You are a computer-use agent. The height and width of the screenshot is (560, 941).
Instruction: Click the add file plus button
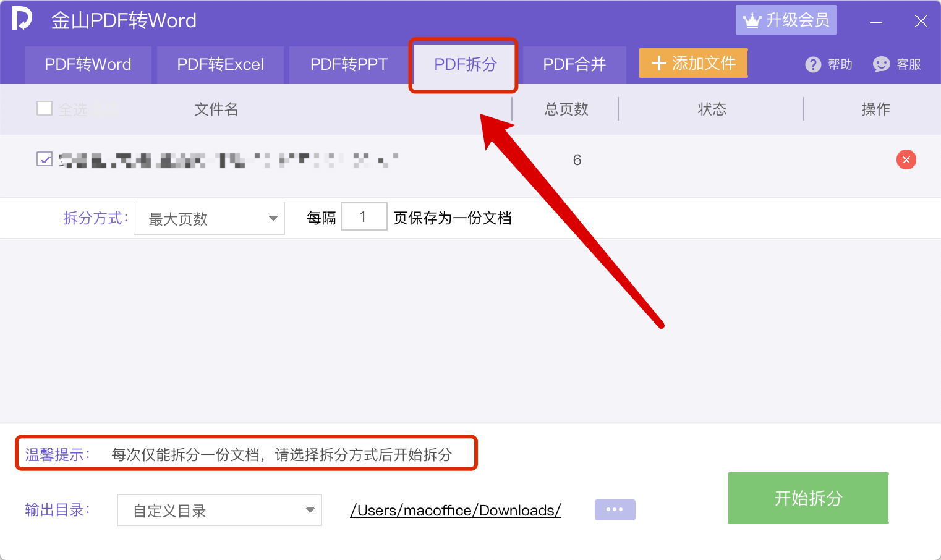[693, 64]
